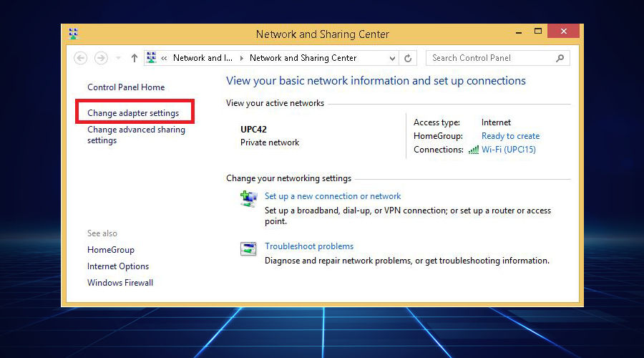Open Change adapter settings
The image size is (644, 358).
(133, 113)
